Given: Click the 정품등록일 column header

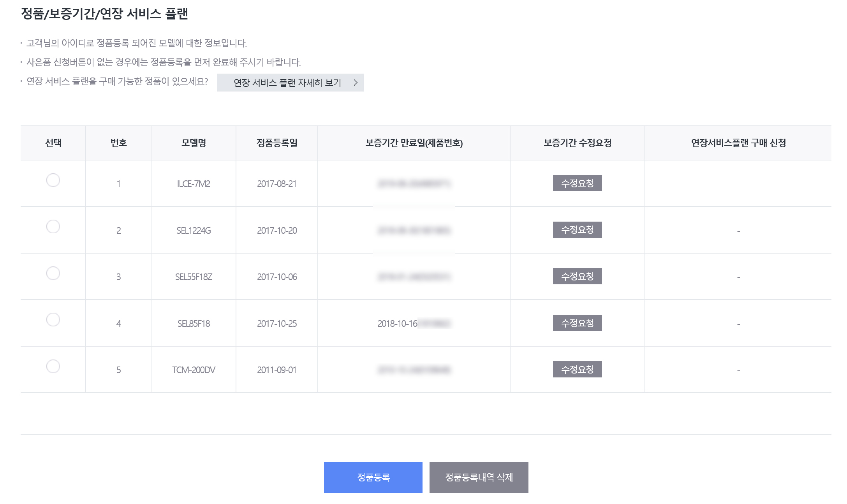Looking at the screenshot, I should [276, 143].
